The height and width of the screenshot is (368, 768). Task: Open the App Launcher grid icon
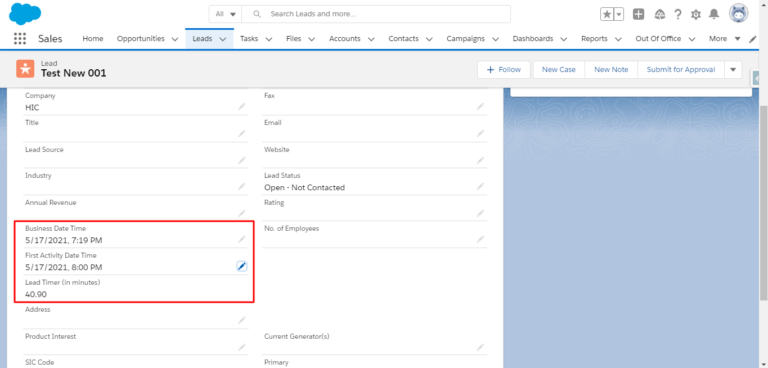coord(20,39)
